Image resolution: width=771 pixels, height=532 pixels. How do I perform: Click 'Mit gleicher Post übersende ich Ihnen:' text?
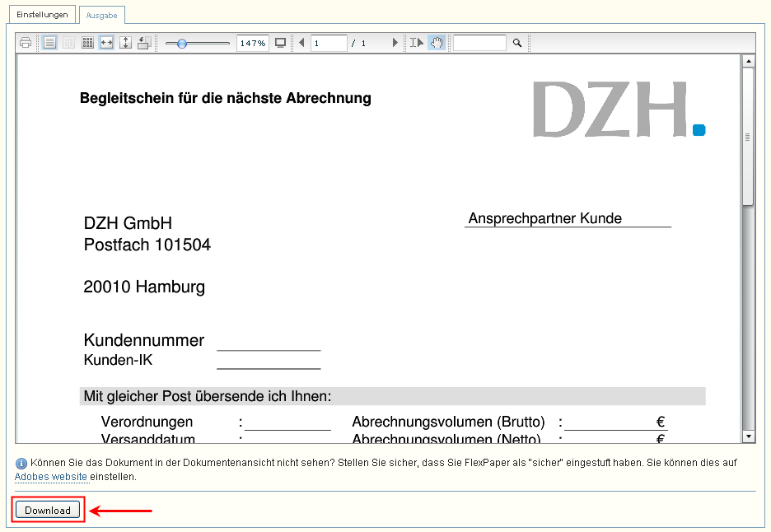(208, 396)
